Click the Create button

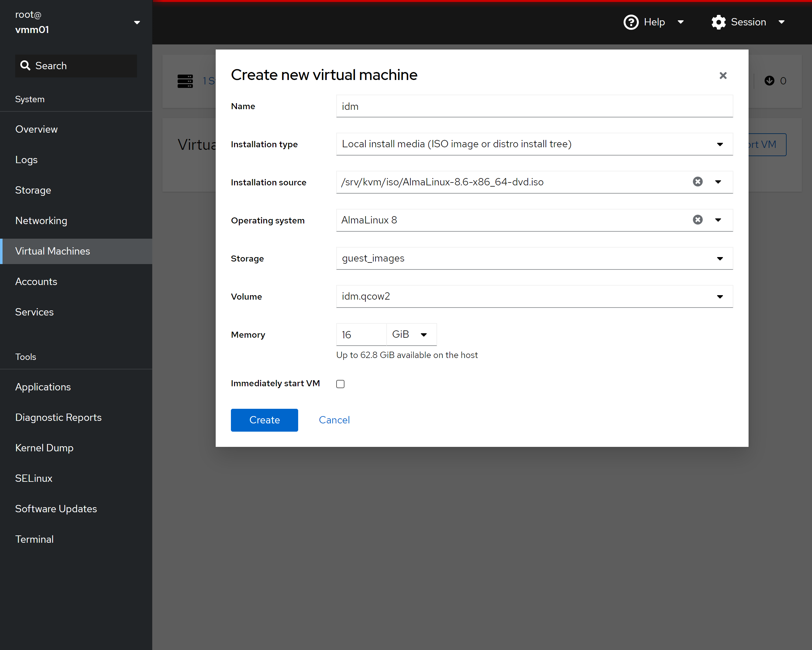265,420
